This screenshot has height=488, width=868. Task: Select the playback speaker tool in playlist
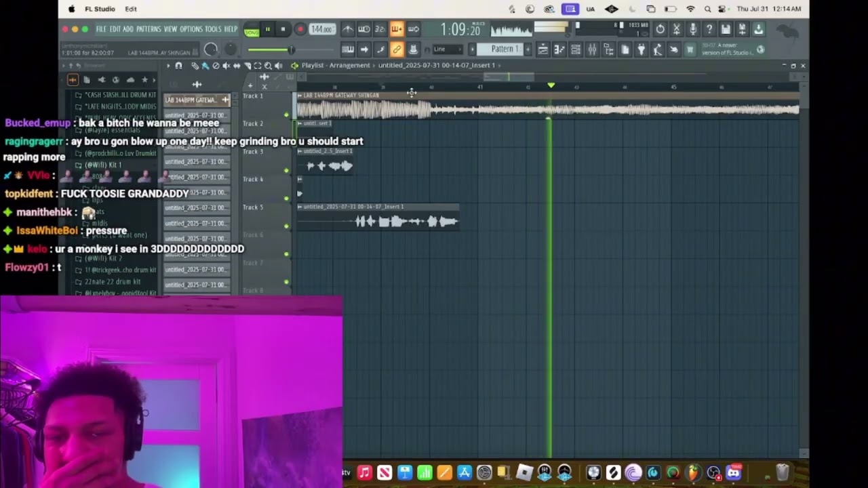coord(278,66)
